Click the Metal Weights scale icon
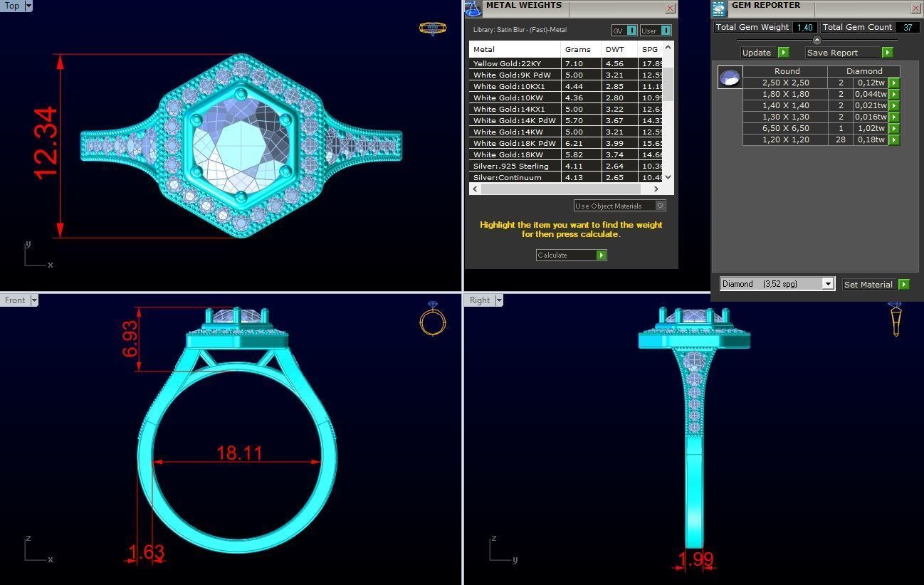 click(473, 9)
